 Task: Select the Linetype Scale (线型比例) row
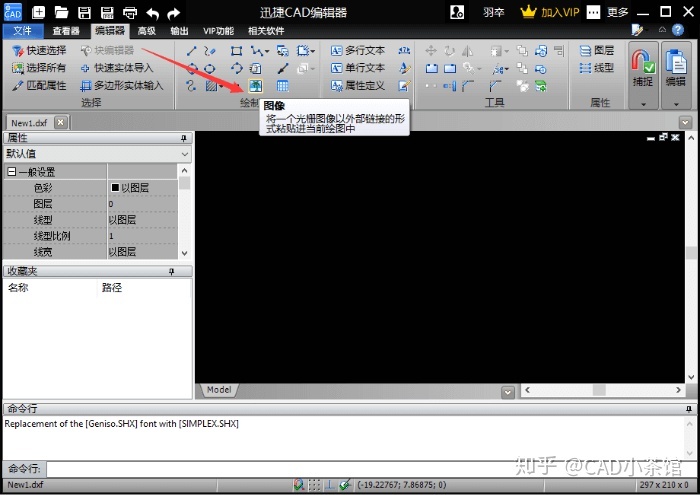point(91,236)
